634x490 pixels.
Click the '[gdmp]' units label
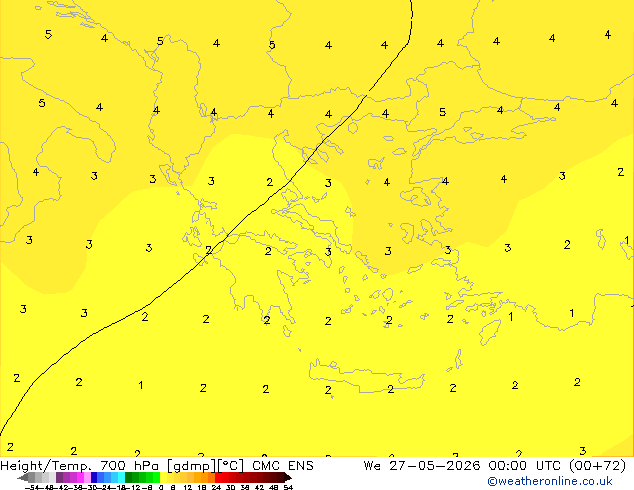coord(192,466)
